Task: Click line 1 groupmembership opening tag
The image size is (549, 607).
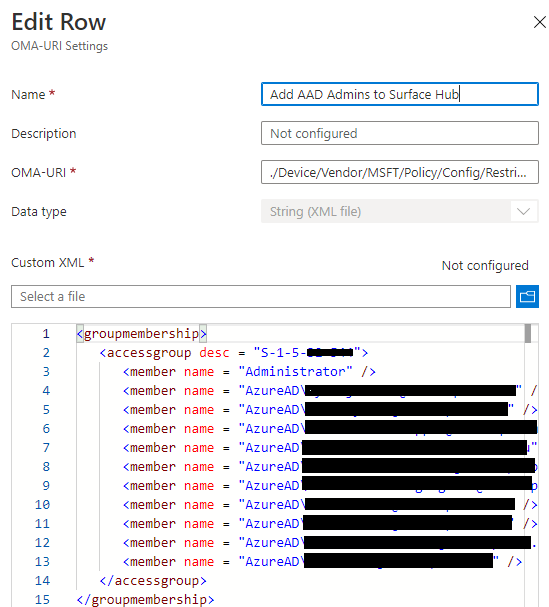Action: click(141, 334)
